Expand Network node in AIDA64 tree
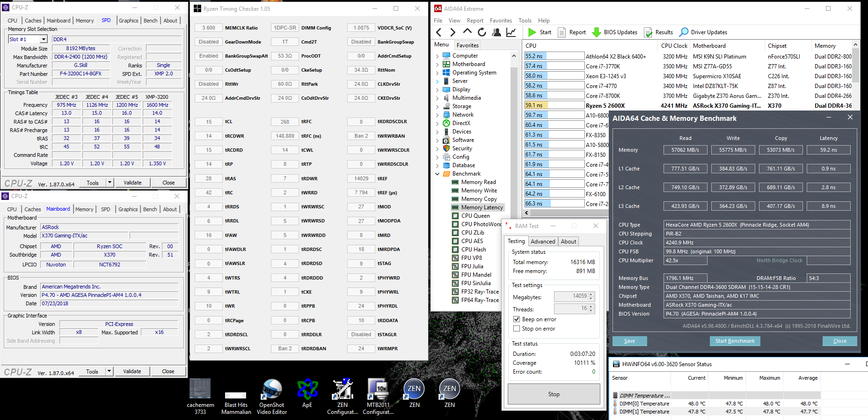The width and height of the screenshot is (868, 420). 437,115
